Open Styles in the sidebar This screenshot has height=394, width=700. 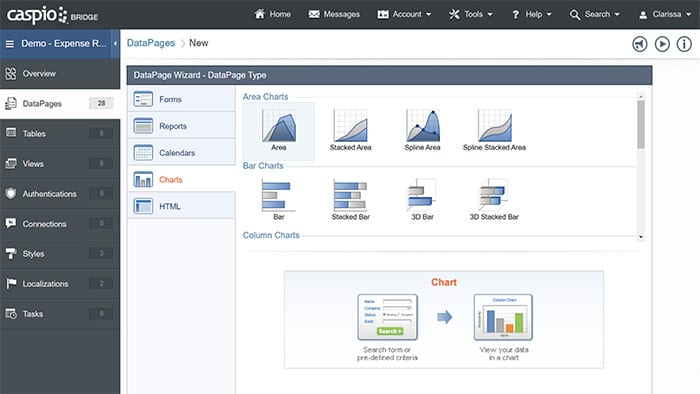point(60,254)
